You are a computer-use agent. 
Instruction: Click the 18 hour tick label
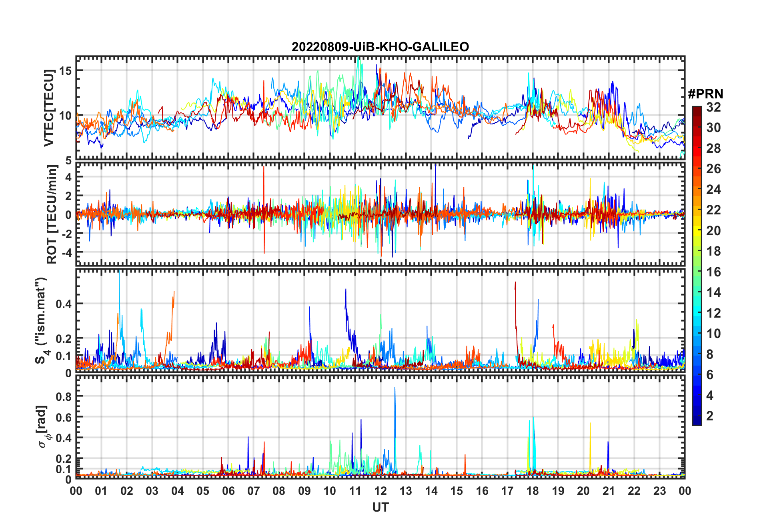pos(533,491)
